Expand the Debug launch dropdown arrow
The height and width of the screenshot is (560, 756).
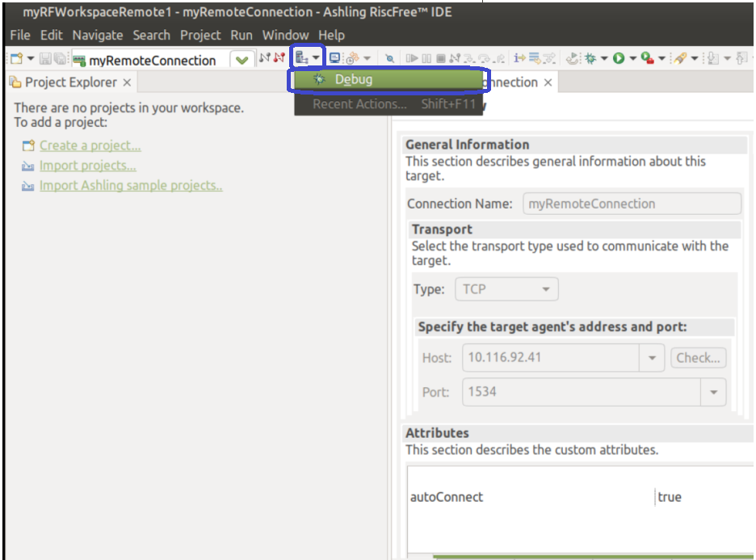pyautogui.click(x=603, y=59)
